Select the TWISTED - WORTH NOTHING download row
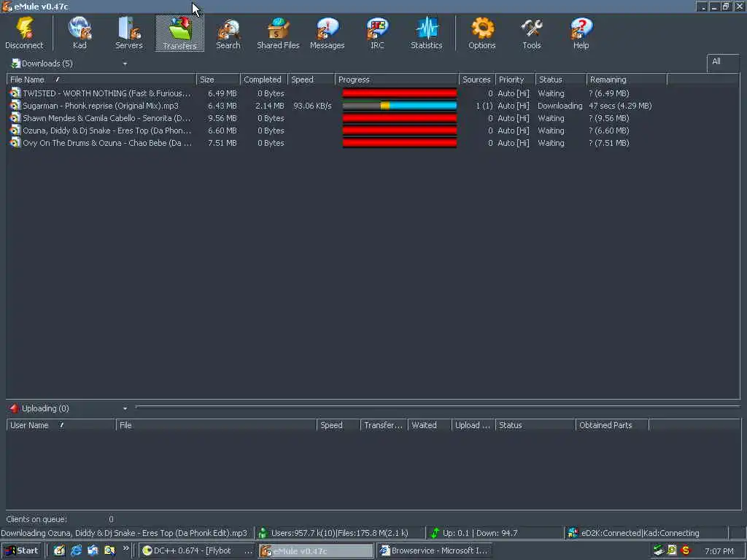 pyautogui.click(x=373, y=93)
